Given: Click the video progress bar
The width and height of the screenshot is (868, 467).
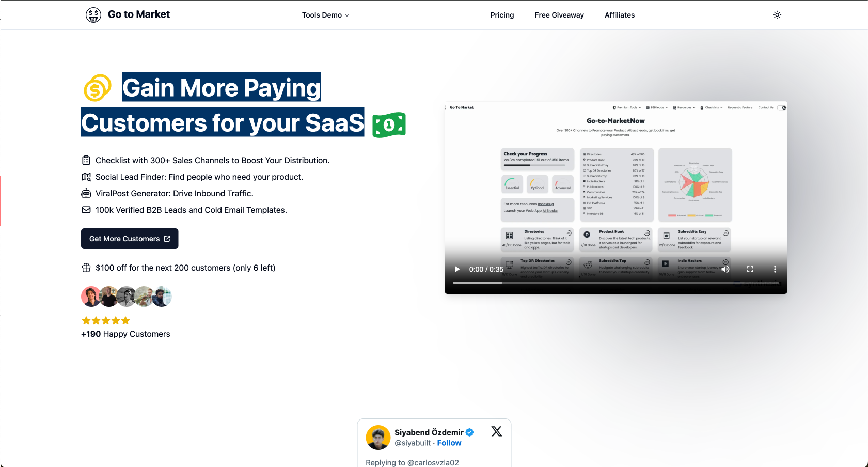Looking at the screenshot, I should [616, 283].
